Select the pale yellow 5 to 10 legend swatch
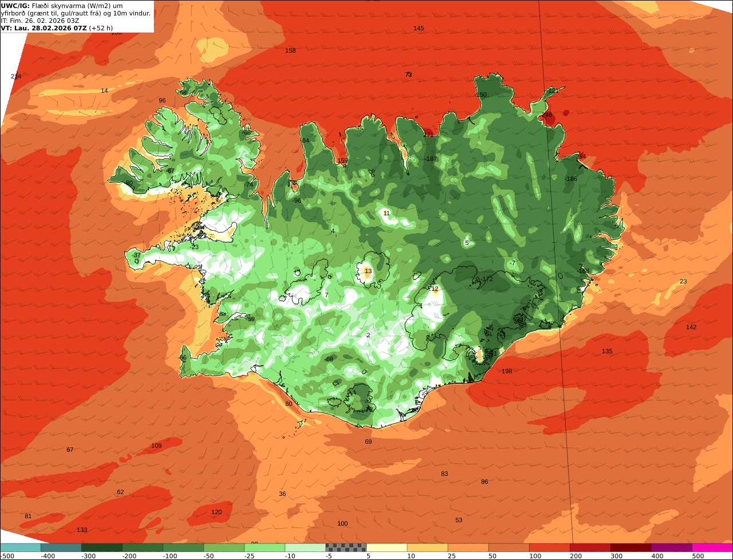 coord(387,547)
